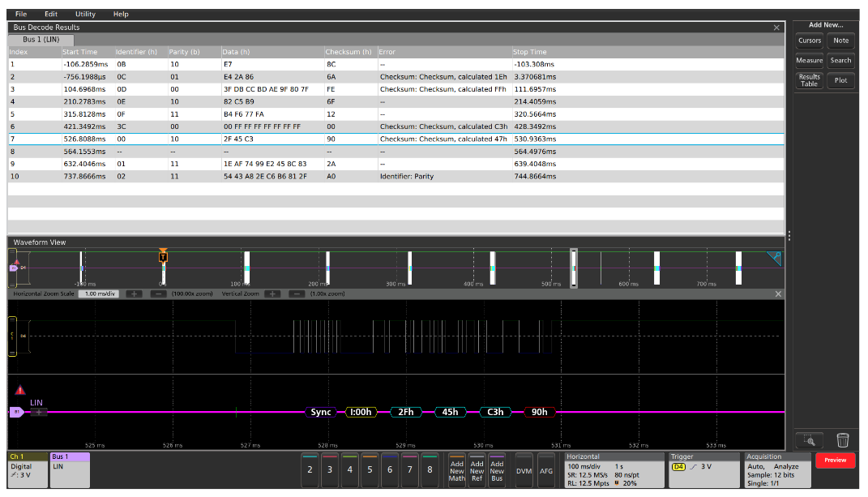Select the zoom window handle in waveform overview

[x=574, y=266]
